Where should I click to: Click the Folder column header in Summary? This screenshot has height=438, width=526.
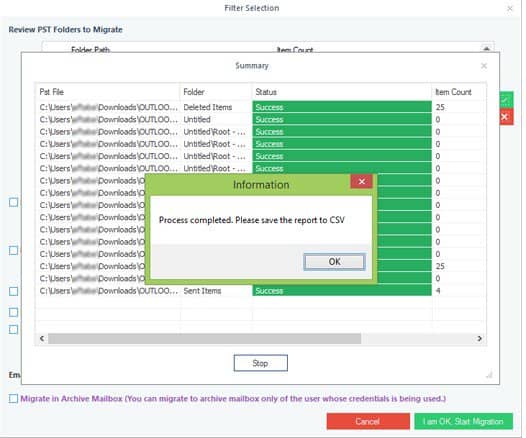[x=216, y=92]
